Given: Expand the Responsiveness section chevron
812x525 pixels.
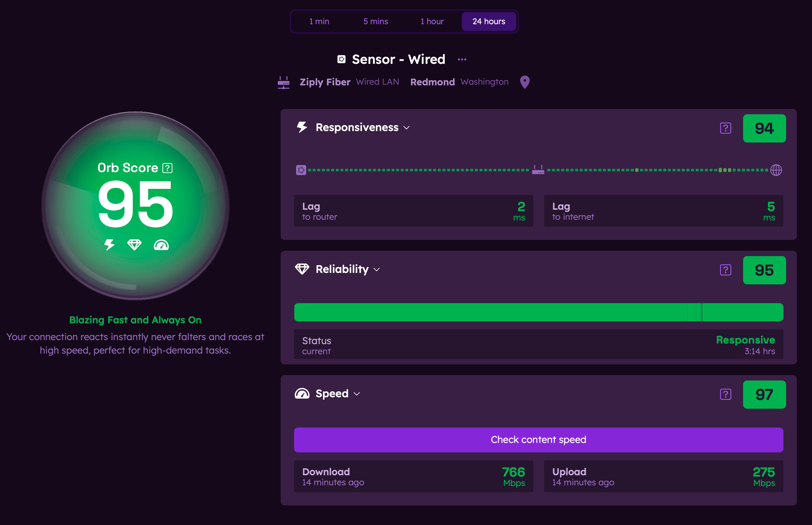Looking at the screenshot, I should point(406,128).
